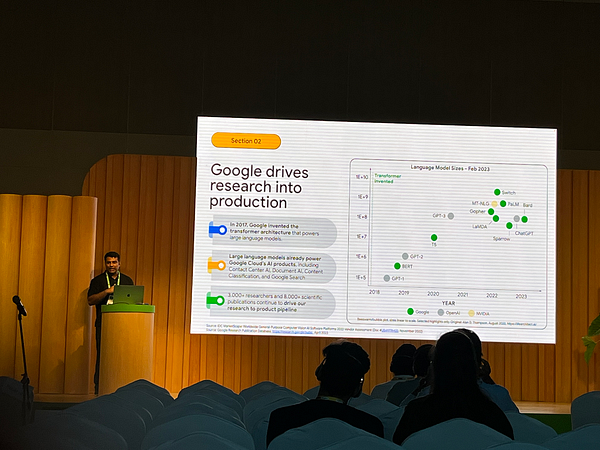
Task: Click the blue transformer architecture icon
Action: point(217,230)
